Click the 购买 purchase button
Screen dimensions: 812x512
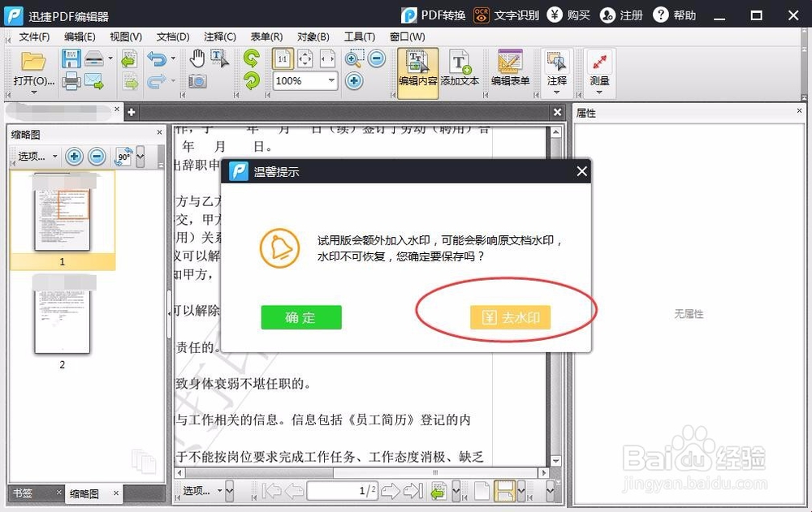click(568, 15)
